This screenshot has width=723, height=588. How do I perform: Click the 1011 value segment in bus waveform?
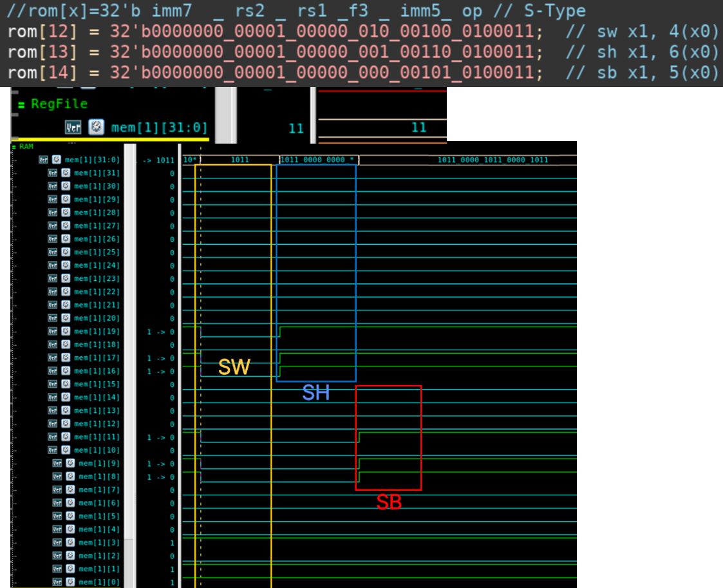tap(239, 159)
